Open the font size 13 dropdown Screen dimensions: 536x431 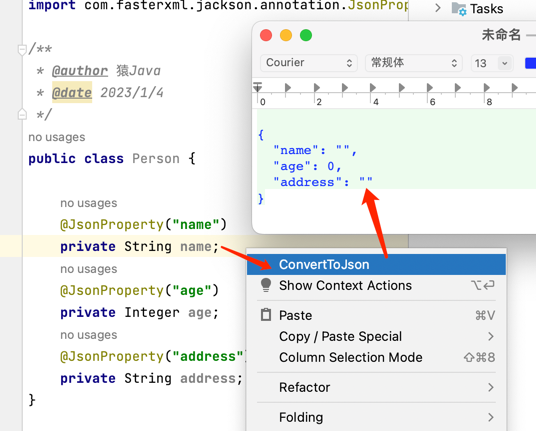click(492, 63)
